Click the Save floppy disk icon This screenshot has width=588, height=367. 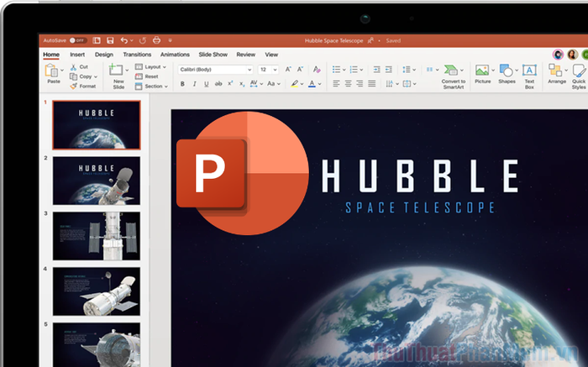pyautogui.click(x=110, y=40)
